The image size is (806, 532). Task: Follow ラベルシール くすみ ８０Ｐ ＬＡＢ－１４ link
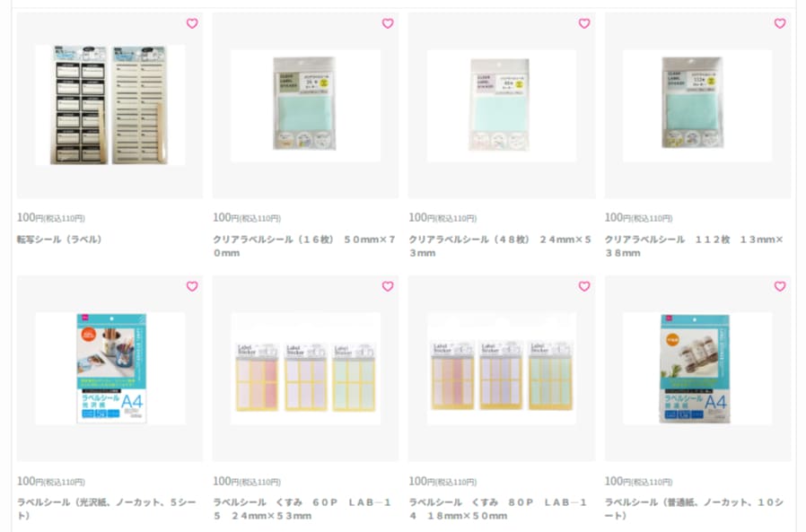point(497,509)
